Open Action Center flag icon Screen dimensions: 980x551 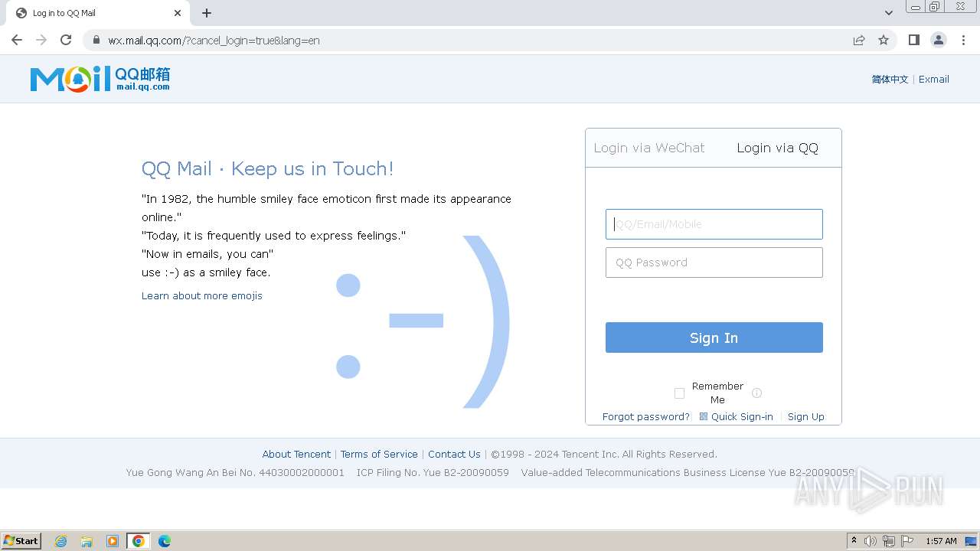click(x=907, y=541)
